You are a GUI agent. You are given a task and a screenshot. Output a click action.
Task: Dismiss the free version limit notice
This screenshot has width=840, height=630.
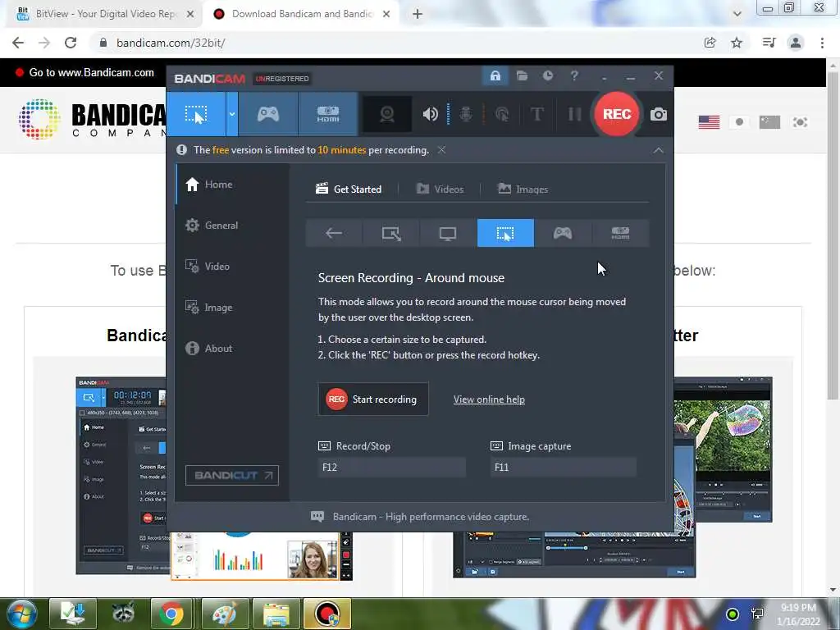tap(441, 150)
